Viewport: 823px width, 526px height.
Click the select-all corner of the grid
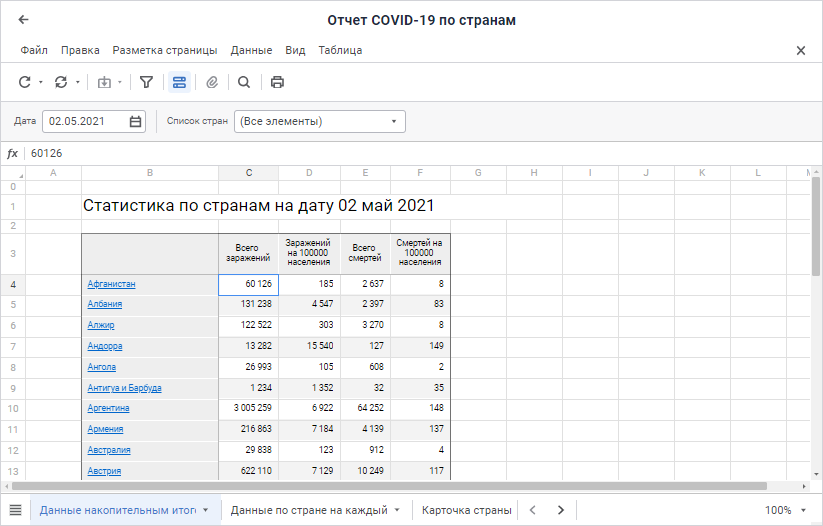point(13,173)
